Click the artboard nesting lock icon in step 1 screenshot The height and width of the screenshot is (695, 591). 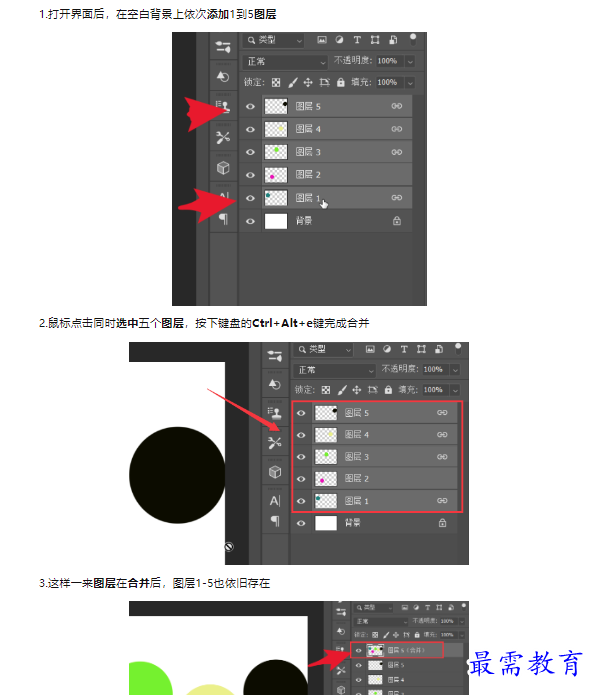point(325,82)
